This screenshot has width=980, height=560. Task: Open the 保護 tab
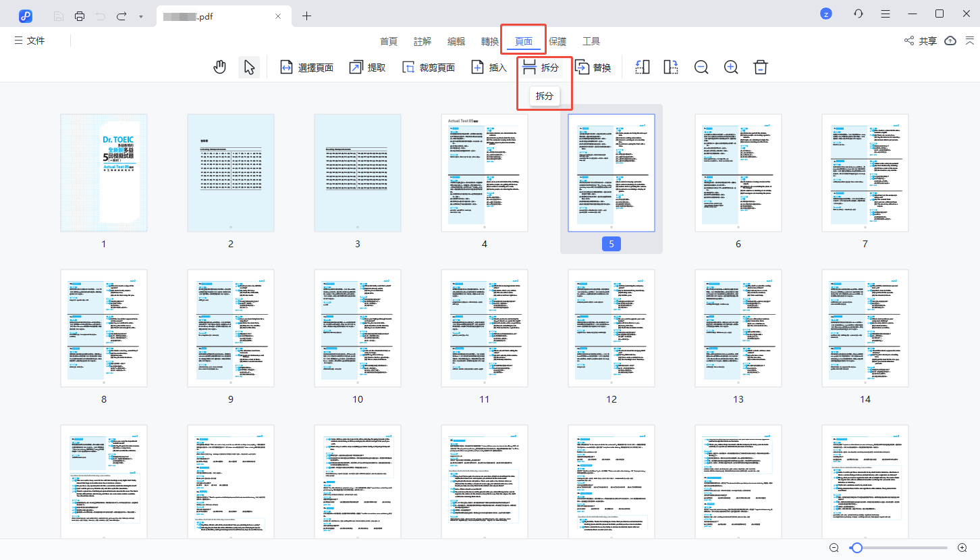click(x=557, y=41)
